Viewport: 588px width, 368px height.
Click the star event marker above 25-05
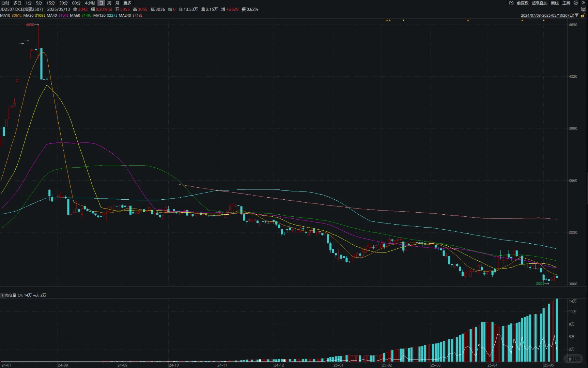pos(544,20)
